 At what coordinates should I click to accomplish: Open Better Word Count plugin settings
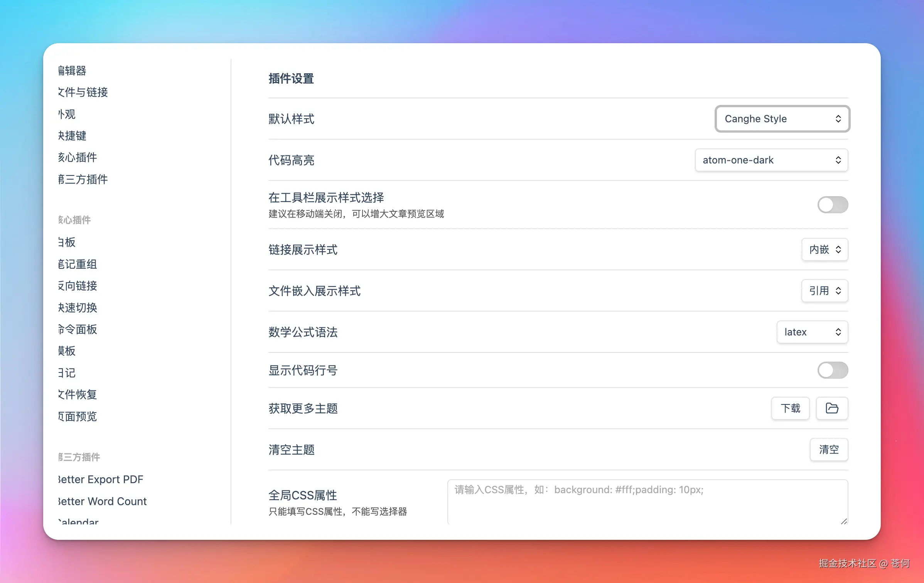click(101, 501)
